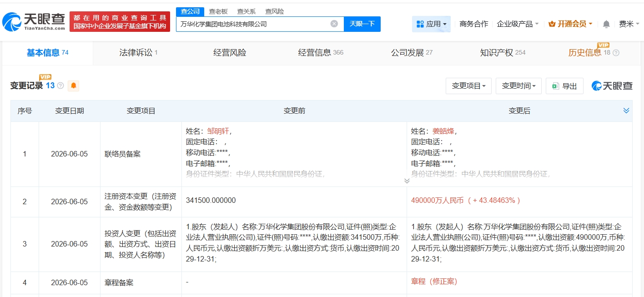Open 开通会员 membership dropdown
The width and height of the screenshot is (644, 297).
pos(571,24)
